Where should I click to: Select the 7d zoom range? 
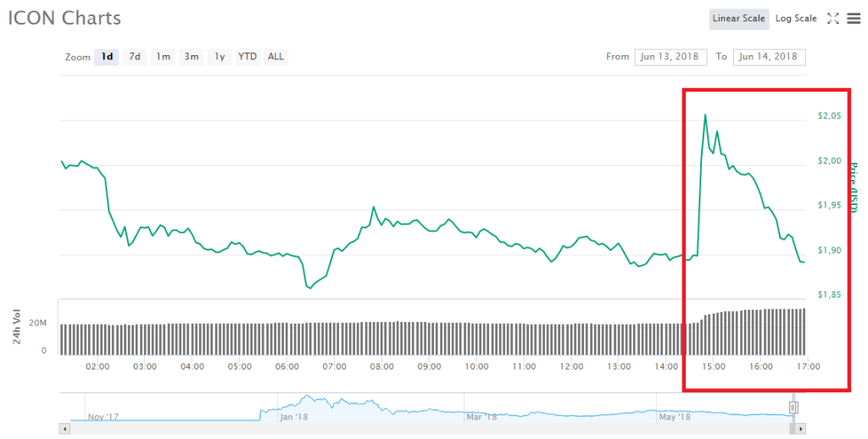135,57
